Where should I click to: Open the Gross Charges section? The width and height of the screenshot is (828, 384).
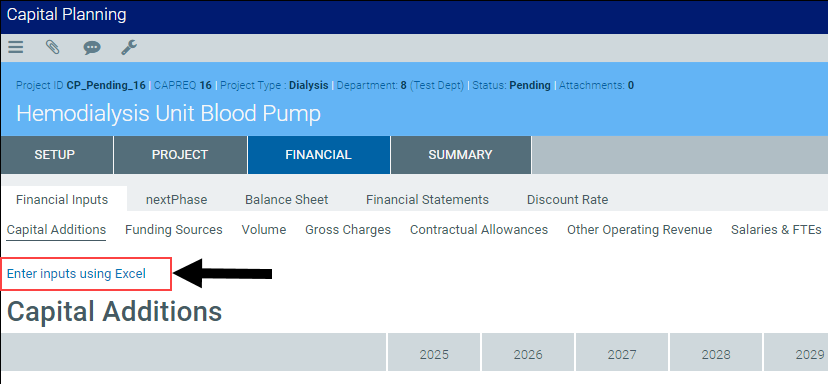348,230
